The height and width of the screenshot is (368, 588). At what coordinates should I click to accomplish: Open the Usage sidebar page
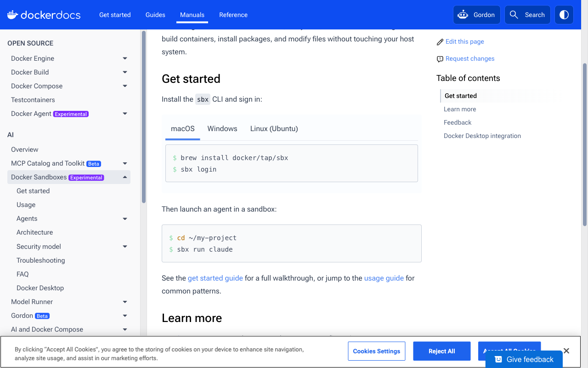point(26,205)
